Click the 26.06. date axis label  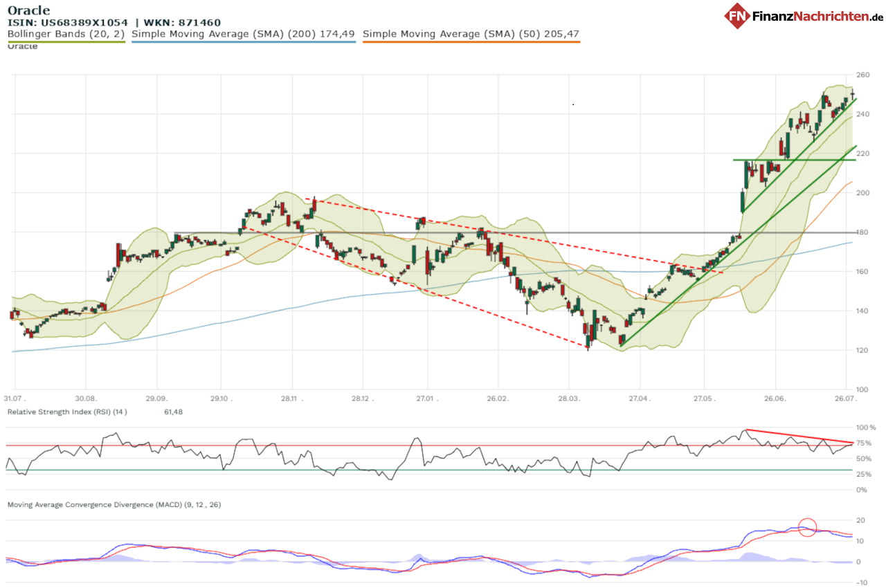(x=775, y=400)
